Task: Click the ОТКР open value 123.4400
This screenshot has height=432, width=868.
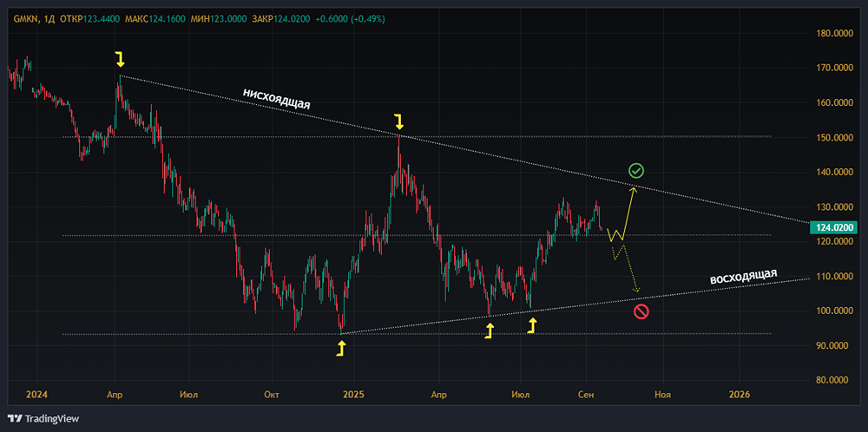Action: [x=102, y=19]
